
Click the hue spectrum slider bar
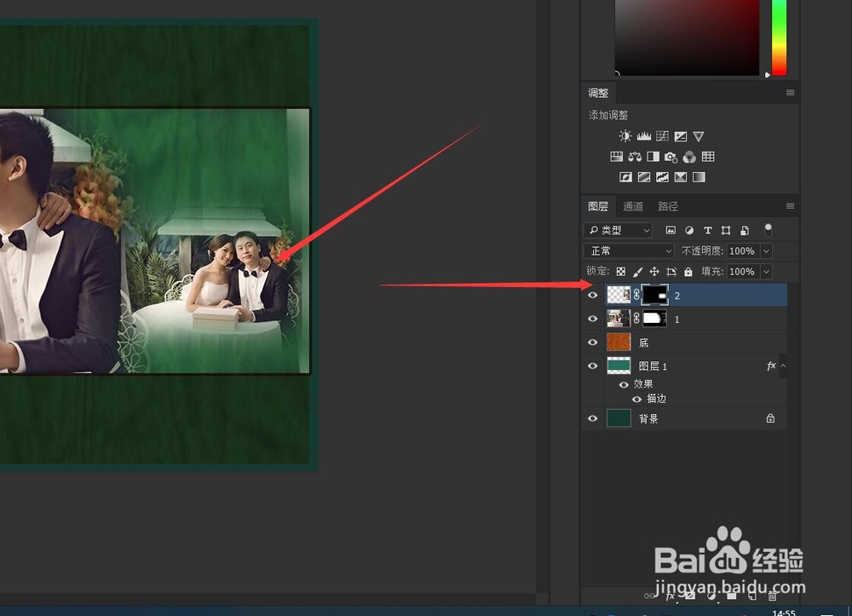pos(780,37)
